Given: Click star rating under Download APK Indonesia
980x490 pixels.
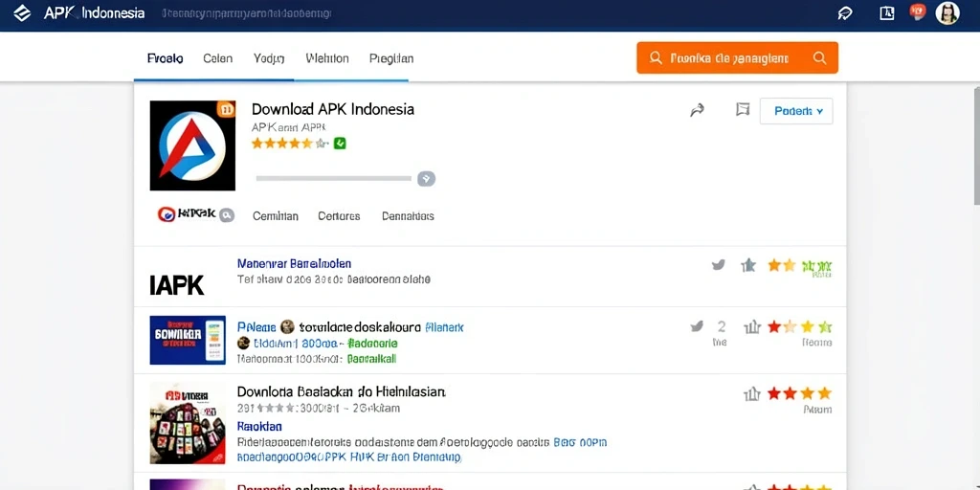Looking at the screenshot, I should coord(290,144).
